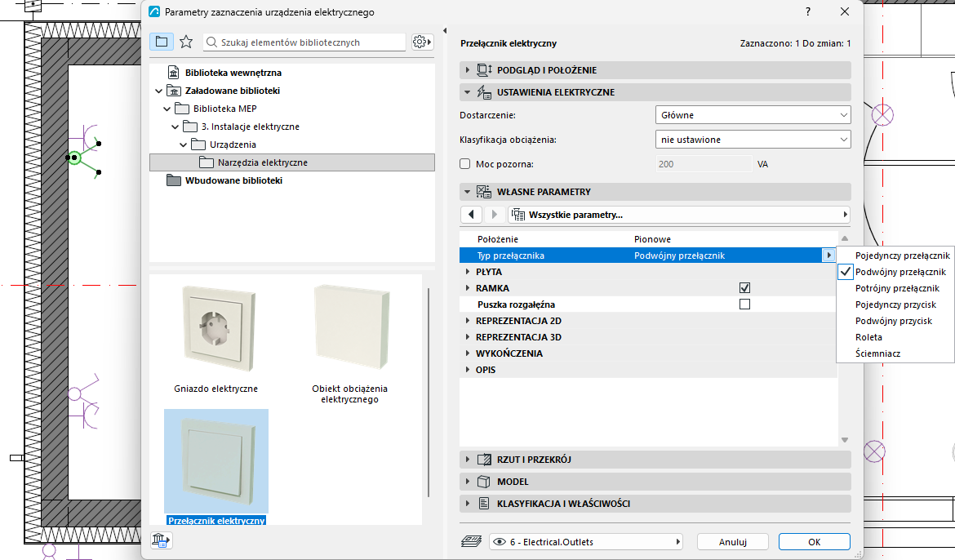Check the Puszka rozgałęźna checkbox
This screenshot has width=955, height=560.
744,304
